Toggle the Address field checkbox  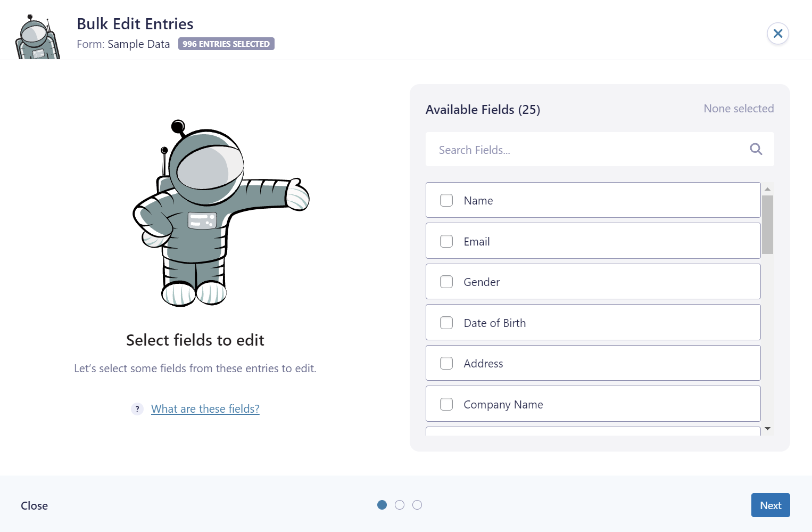[x=446, y=363]
